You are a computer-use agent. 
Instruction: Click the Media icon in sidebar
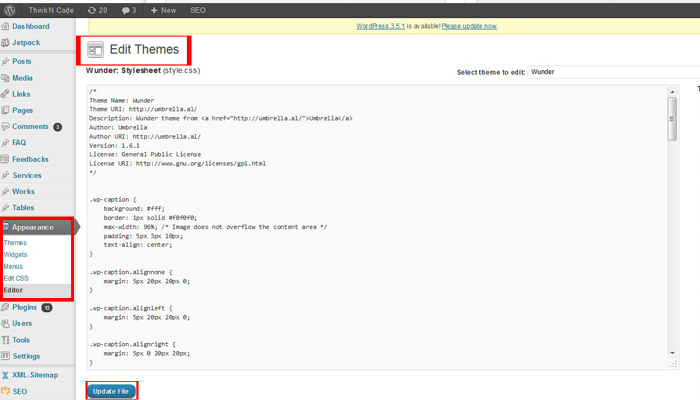(x=5, y=78)
